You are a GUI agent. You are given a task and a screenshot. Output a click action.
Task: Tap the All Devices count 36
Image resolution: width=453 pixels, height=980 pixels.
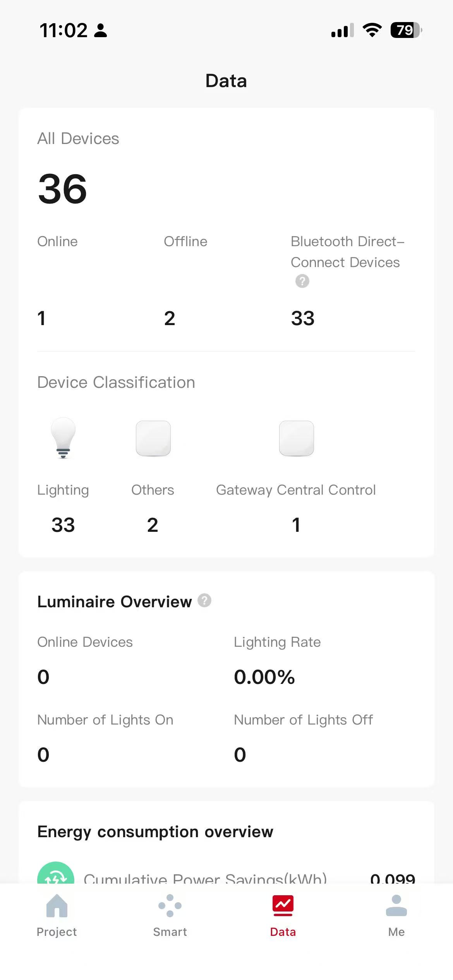point(63,189)
